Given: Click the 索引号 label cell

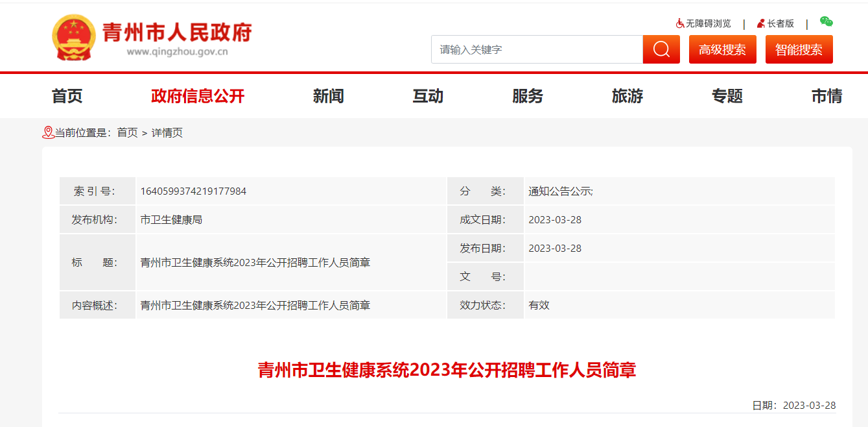Looking at the screenshot, I should (97, 191).
